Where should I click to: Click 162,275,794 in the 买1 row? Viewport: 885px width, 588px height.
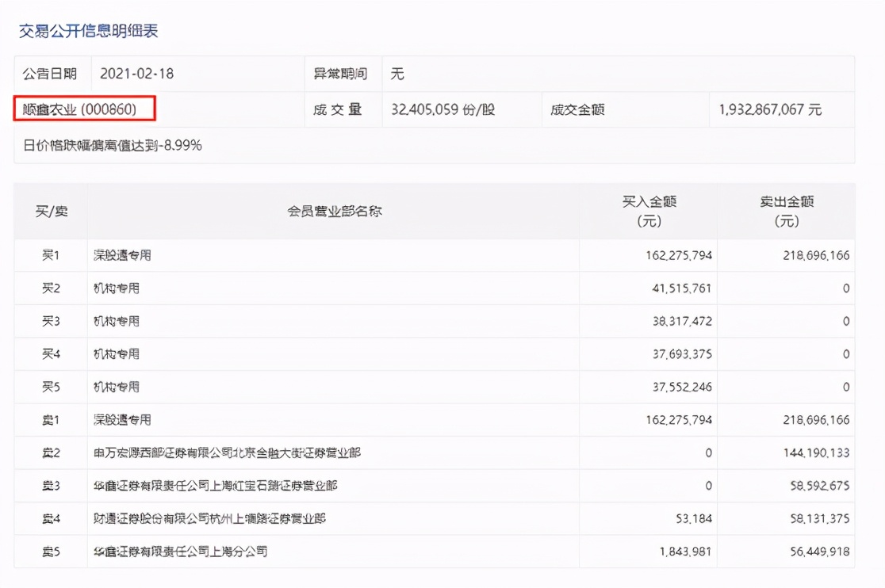[x=679, y=255]
